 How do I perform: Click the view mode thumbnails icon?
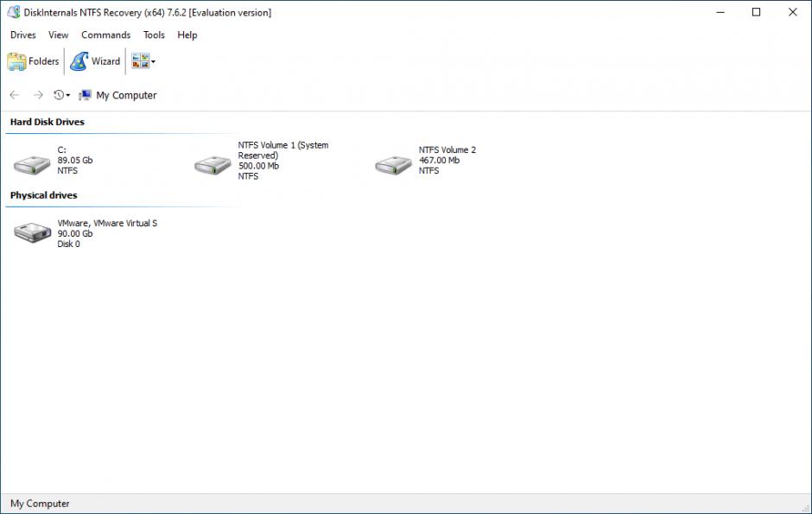pos(140,60)
